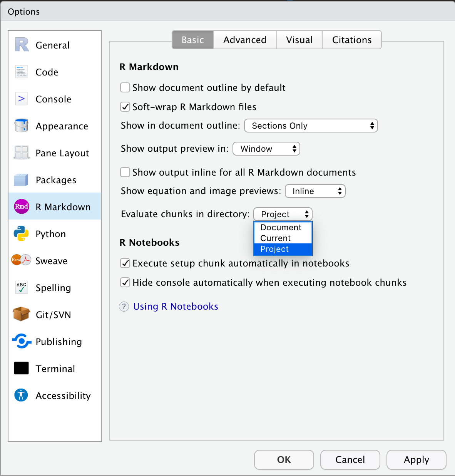Click the Appearance paint bucket icon

pyautogui.click(x=22, y=126)
